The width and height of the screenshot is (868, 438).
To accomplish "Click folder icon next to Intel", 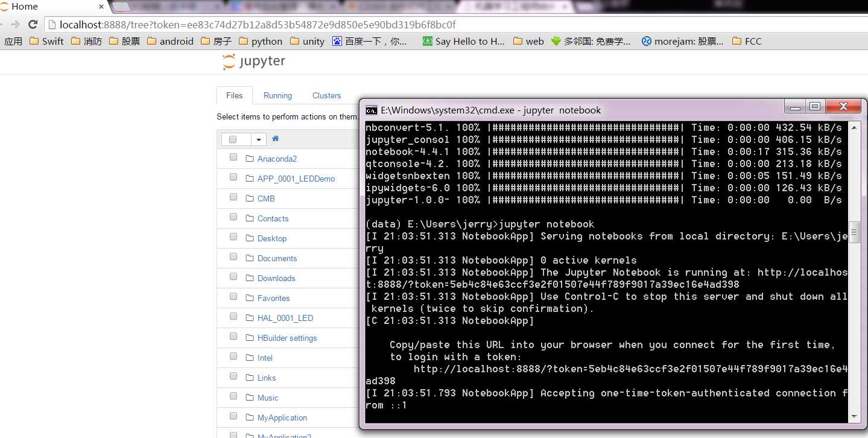I will (250, 358).
